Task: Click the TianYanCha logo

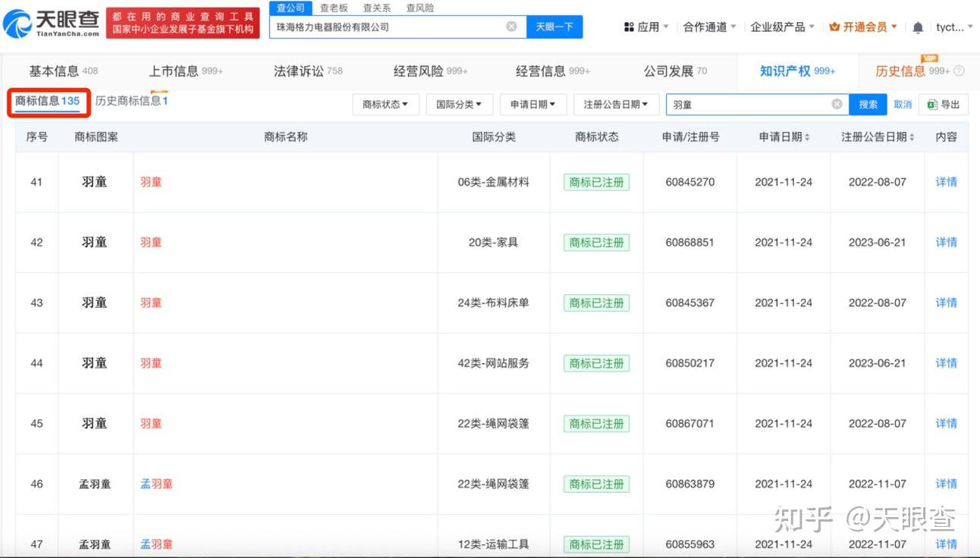Action: [x=51, y=25]
